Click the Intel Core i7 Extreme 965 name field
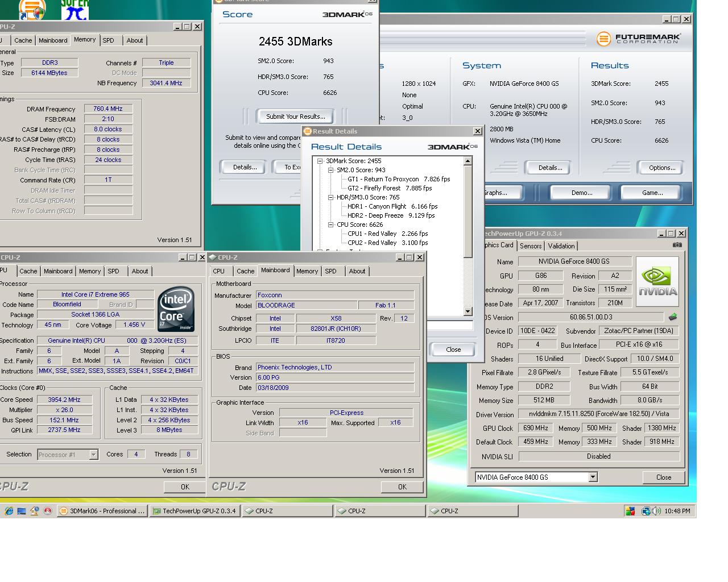This screenshot has width=728, height=582. coord(96,294)
